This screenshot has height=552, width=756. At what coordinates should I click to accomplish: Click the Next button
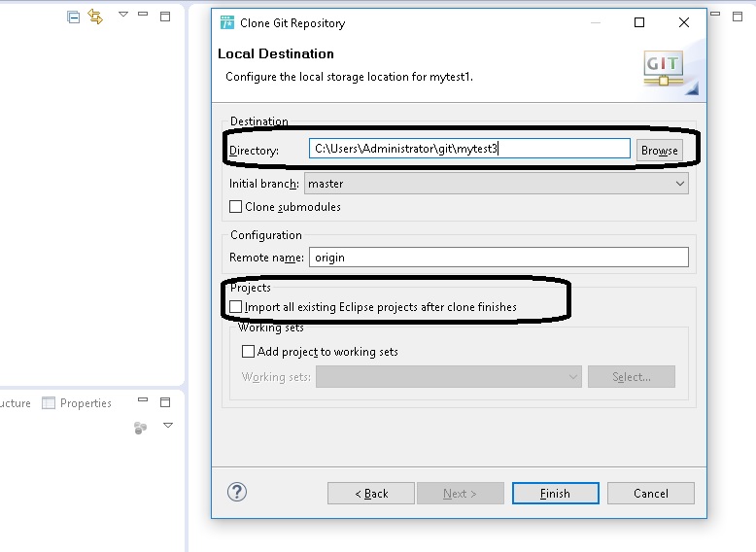tap(460, 493)
